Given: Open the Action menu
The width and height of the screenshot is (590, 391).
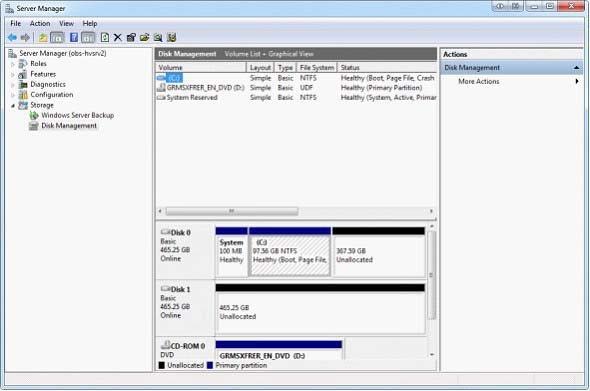Looking at the screenshot, I should tap(40, 23).
